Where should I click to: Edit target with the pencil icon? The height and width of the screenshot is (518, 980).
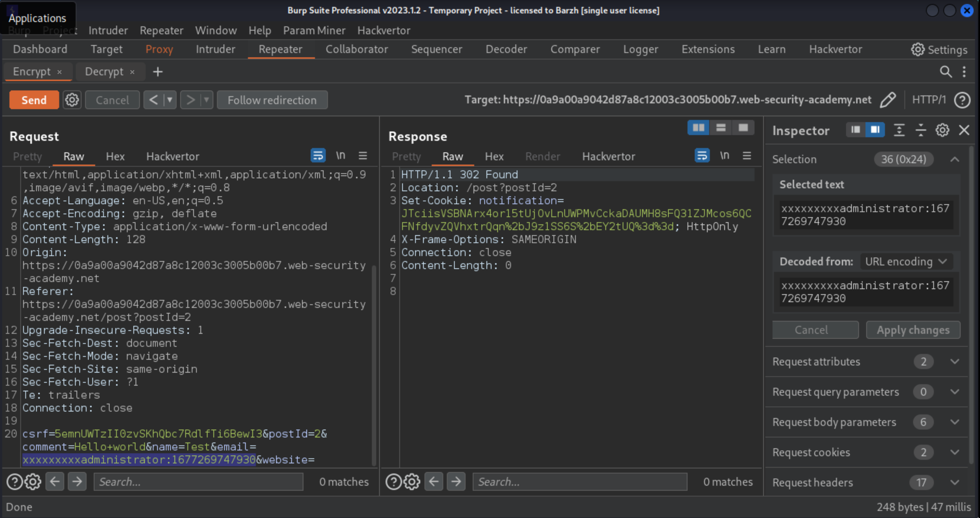(888, 100)
